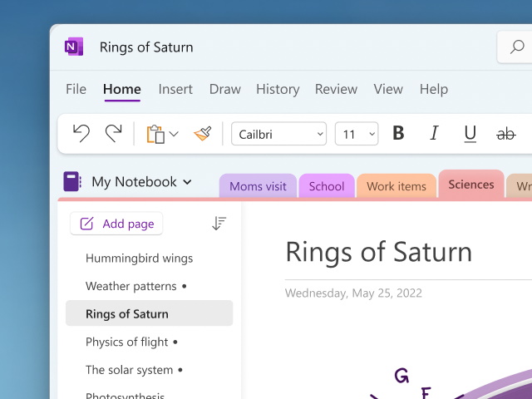This screenshot has width=532, height=399.
Task: Select the Sciences section tab
Action: pos(471,185)
